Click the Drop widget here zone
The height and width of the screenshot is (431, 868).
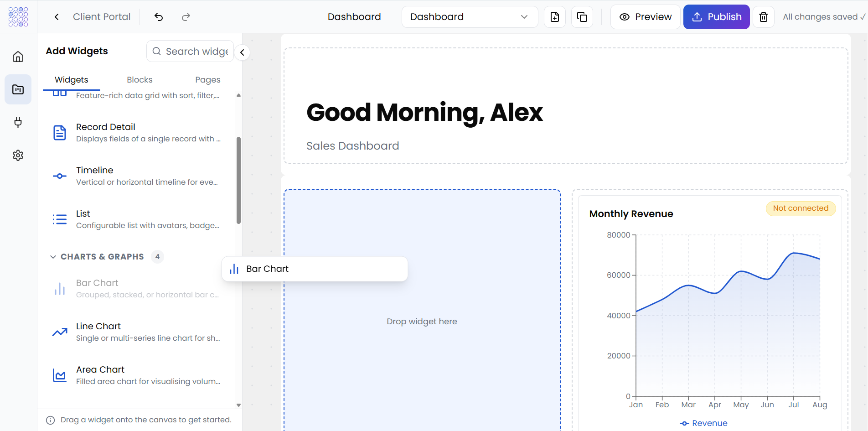click(x=422, y=322)
